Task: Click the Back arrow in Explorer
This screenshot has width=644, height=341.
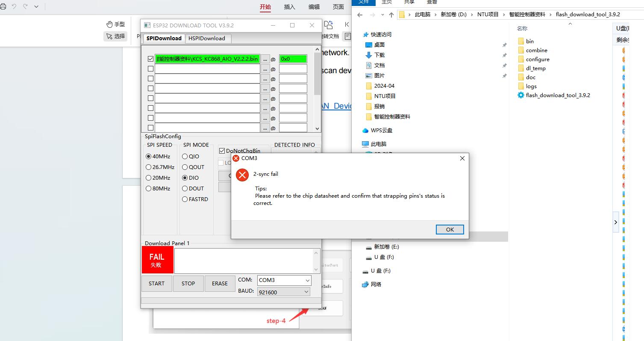Action: tap(360, 15)
